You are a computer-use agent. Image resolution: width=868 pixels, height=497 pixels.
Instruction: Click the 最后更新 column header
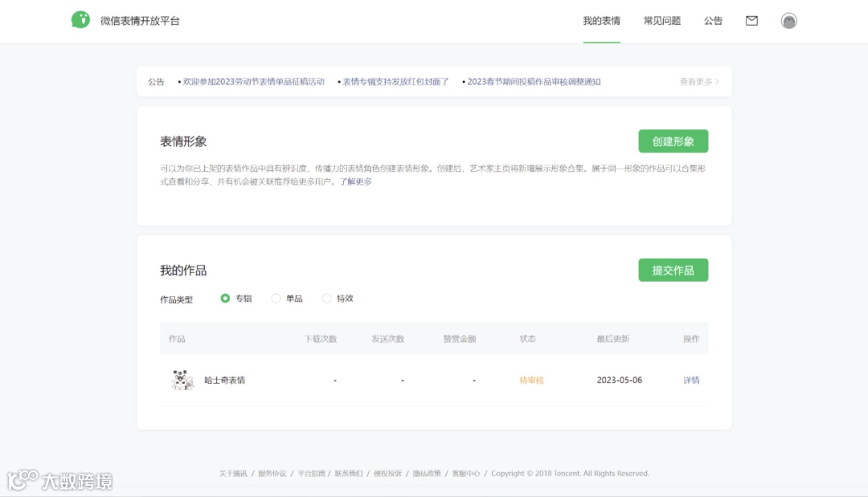(x=612, y=338)
